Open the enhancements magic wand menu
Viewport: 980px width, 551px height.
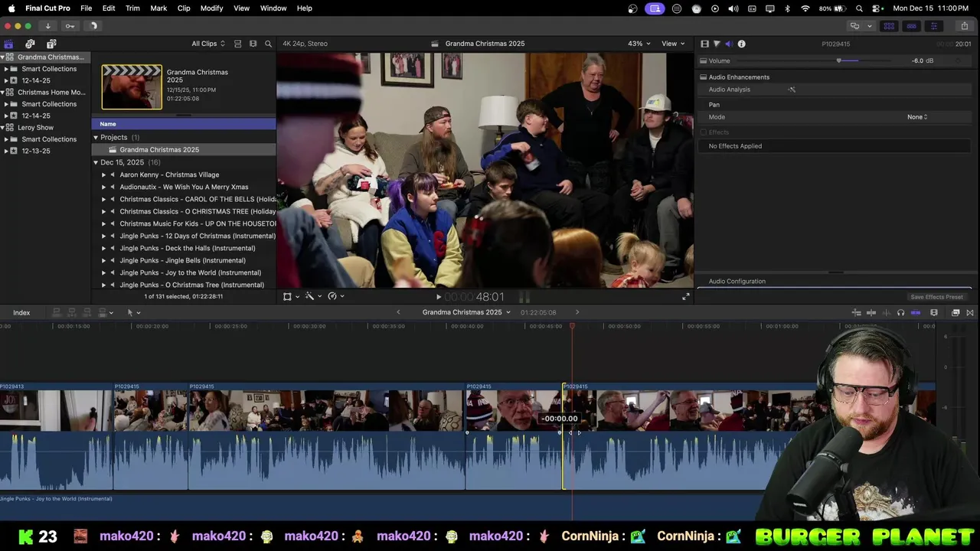[312, 296]
